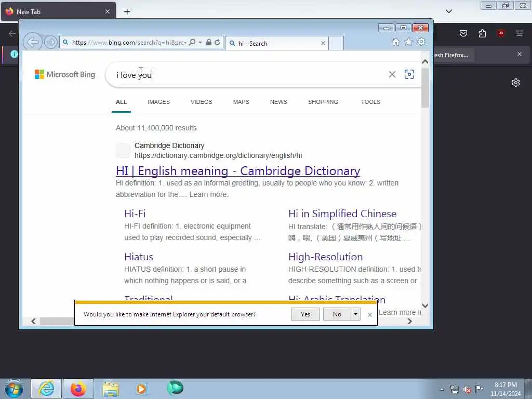The height and width of the screenshot is (399, 532).
Task: Select the Firefox 'New Tab' tab
Action: [58, 11]
